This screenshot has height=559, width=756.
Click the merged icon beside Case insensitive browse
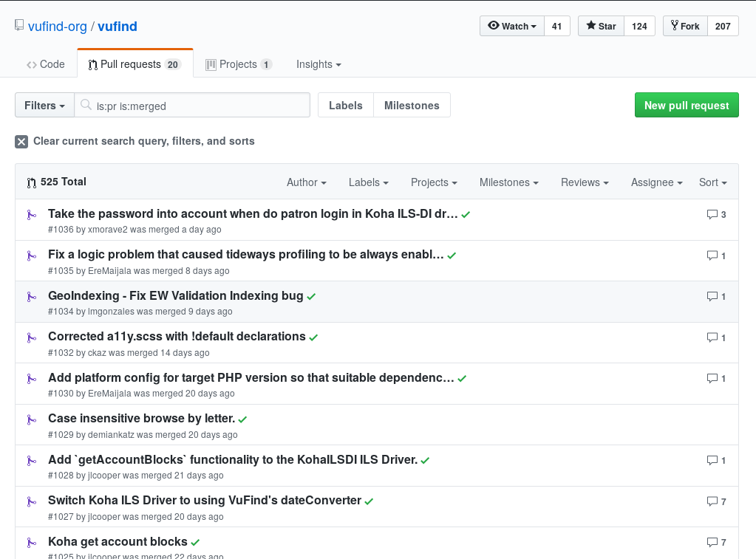pos(31,419)
